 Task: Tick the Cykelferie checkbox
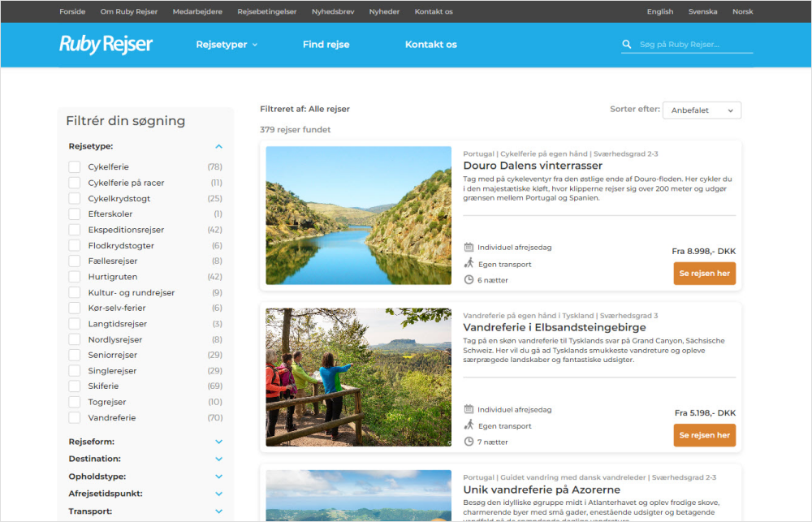(75, 166)
